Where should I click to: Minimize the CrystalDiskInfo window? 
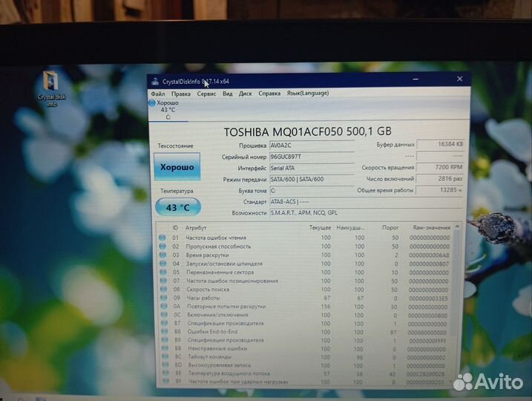tap(416, 79)
